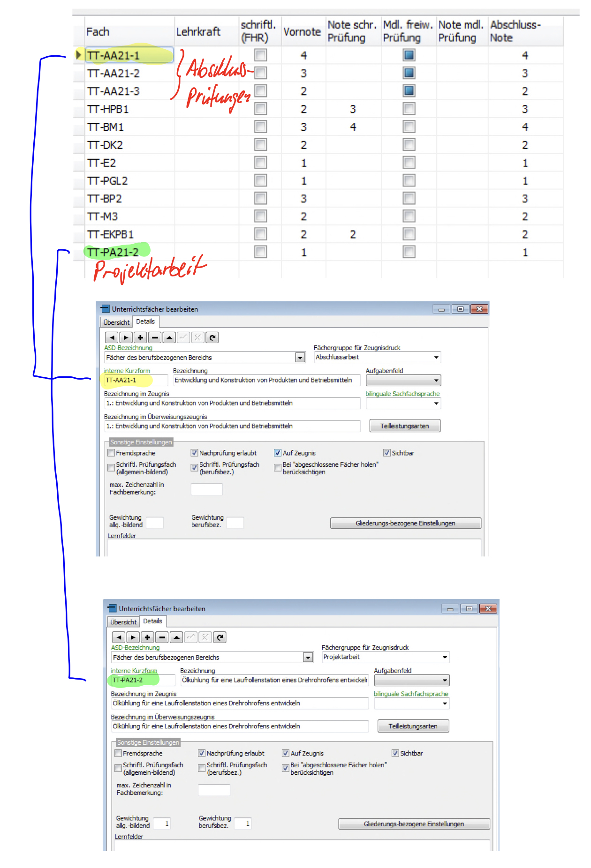591x868 pixels.
Task: Click the add record plus icon in TT-PA21-2 window
Action: tap(147, 637)
